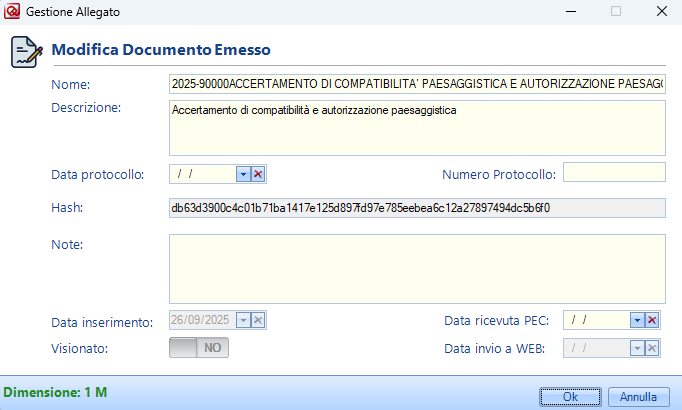Click the Gestione Allegato app icon in title bar
Viewport: 682px width, 410px height.
pos(13,12)
